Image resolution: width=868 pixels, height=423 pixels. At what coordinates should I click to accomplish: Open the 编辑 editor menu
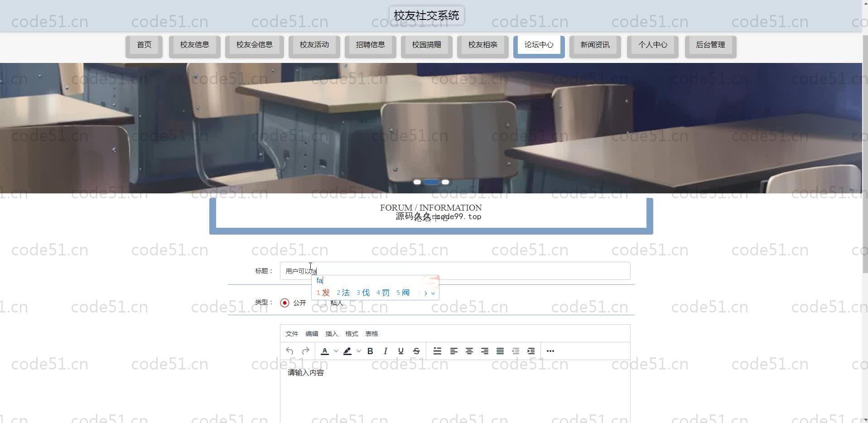(x=312, y=334)
